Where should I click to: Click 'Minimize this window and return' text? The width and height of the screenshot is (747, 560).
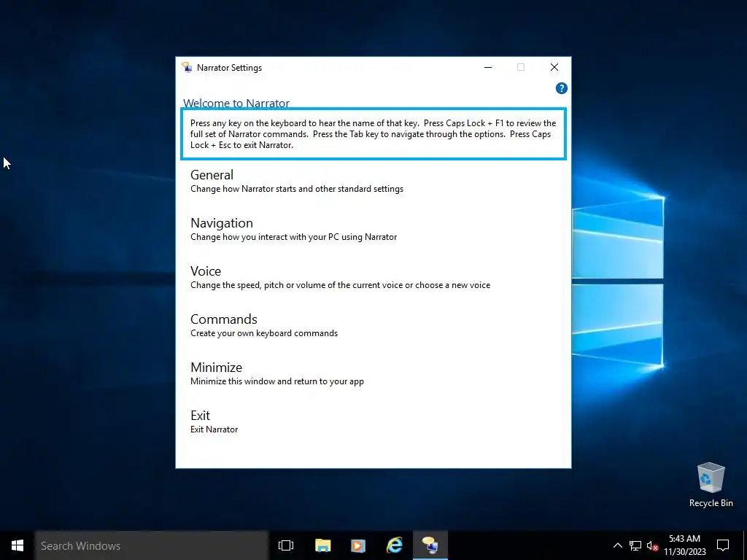[276, 381]
